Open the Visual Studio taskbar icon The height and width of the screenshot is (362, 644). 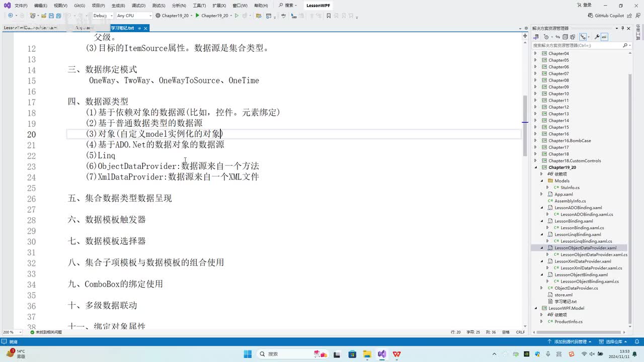click(x=382, y=354)
